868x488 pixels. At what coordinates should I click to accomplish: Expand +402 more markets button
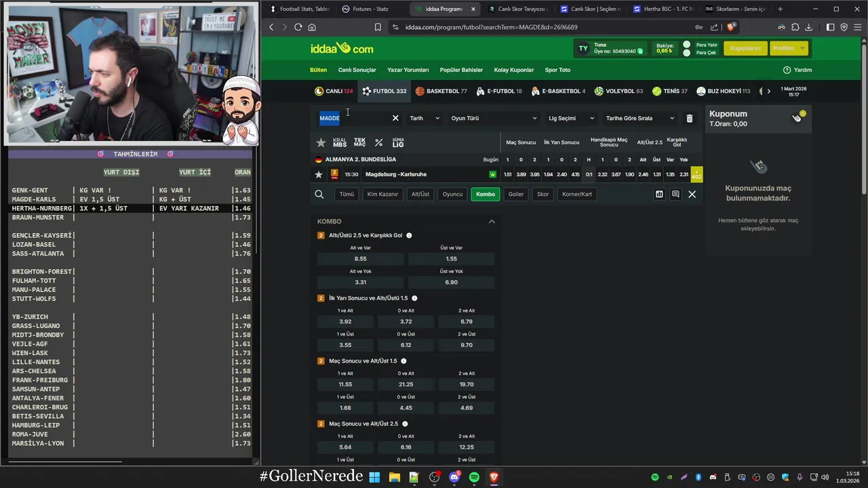pos(696,174)
